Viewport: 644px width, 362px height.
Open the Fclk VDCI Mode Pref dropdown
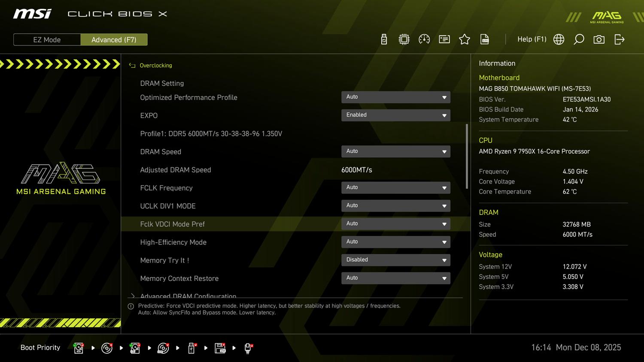[395, 224]
